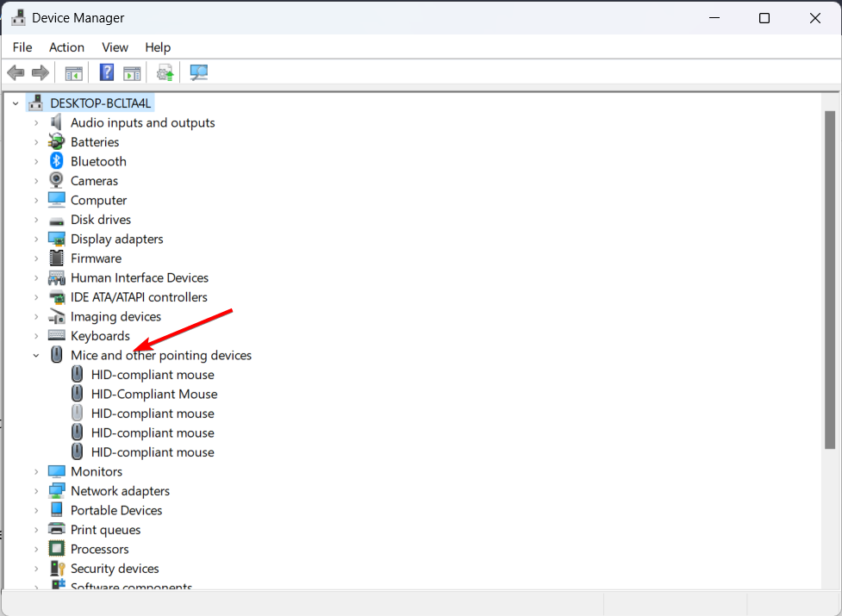Expand the Cameras node
This screenshot has width=842, height=616.
pyautogui.click(x=36, y=181)
